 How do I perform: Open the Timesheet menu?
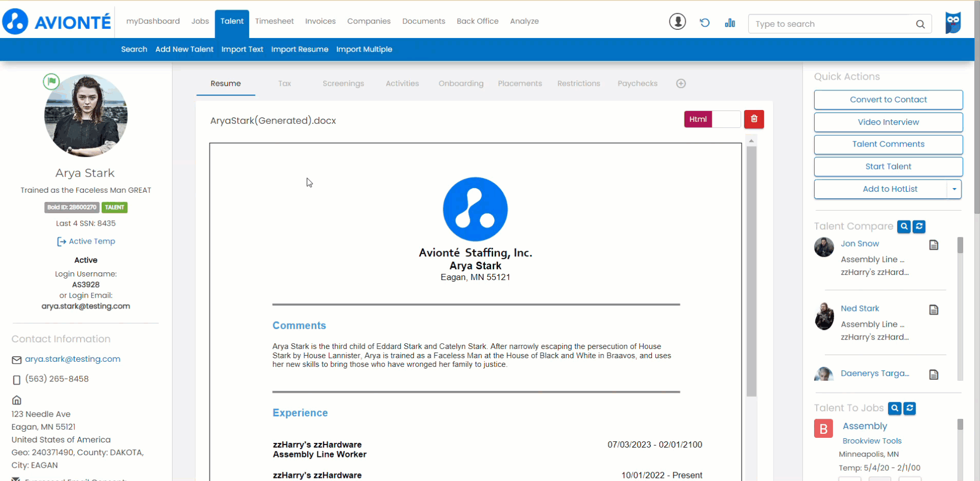(274, 21)
